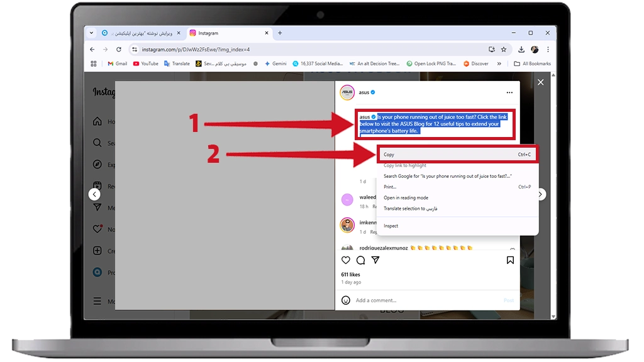
Task: Open site information icon in address bar
Action: (135, 50)
